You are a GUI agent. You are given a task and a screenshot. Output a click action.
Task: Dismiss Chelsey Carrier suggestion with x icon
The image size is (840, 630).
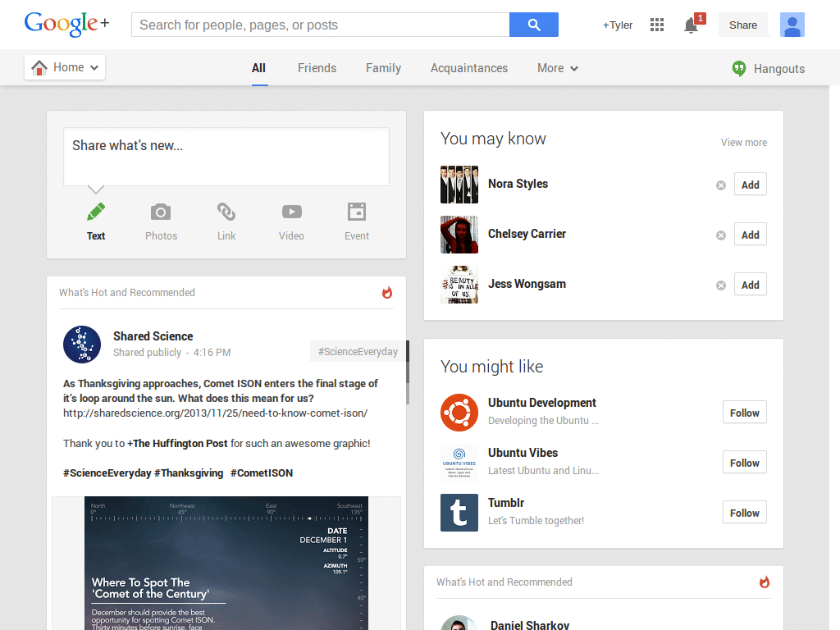tap(720, 235)
